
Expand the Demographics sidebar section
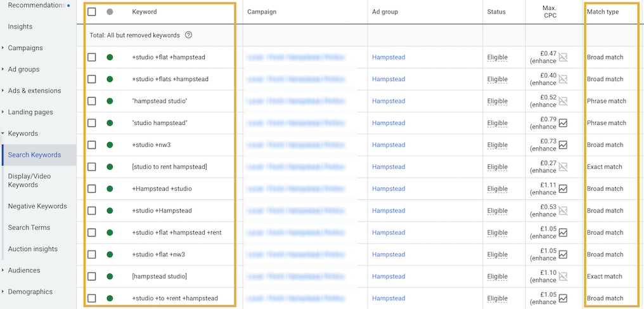point(3,292)
